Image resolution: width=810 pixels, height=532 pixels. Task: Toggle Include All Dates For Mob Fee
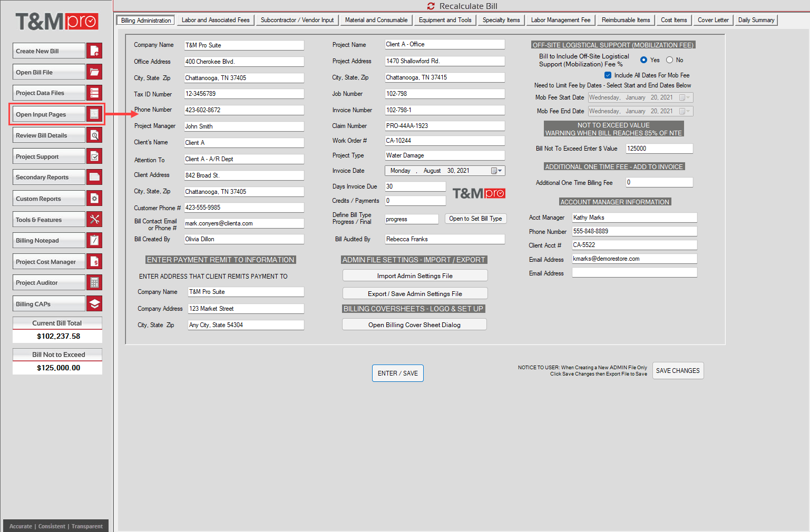tap(608, 75)
